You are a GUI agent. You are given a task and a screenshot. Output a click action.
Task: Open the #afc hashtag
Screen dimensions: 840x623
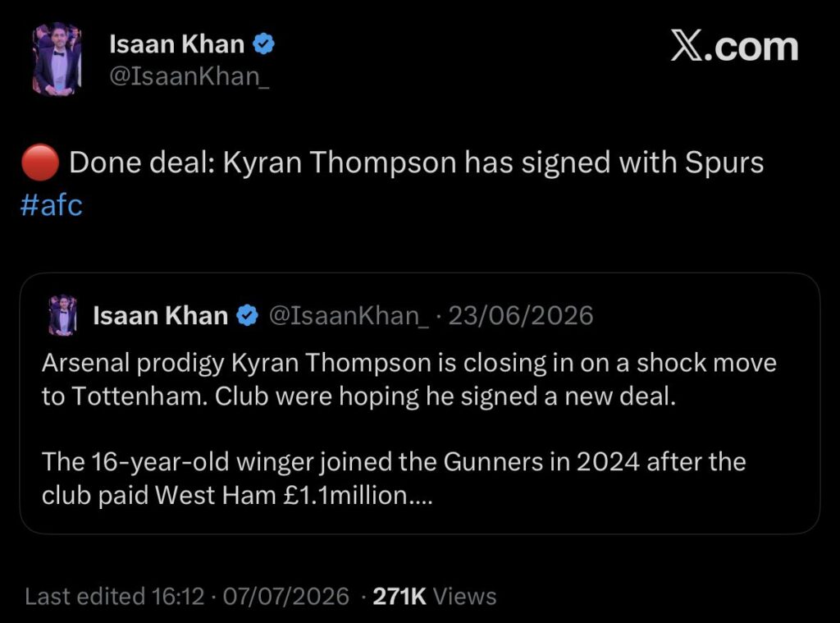(x=52, y=205)
